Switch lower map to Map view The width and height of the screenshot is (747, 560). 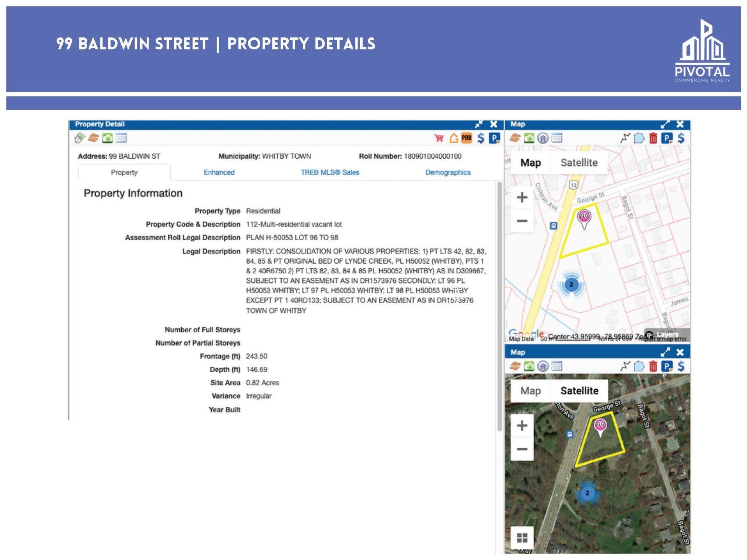tap(531, 391)
